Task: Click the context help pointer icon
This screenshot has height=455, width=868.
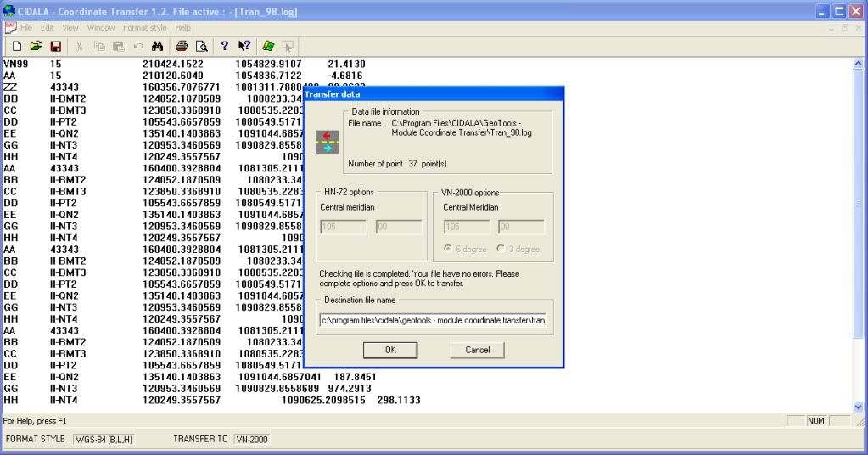Action: tap(244, 47)
